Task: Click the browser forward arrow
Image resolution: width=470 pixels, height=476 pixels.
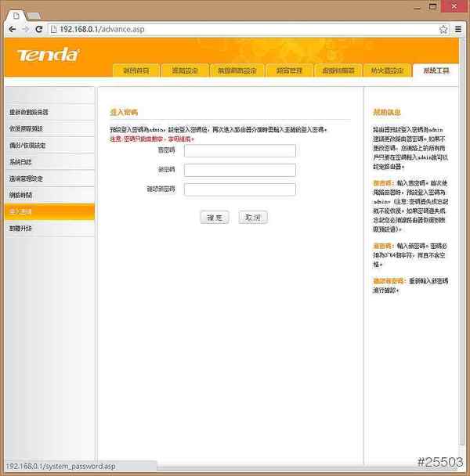Action: click(26, 29)
